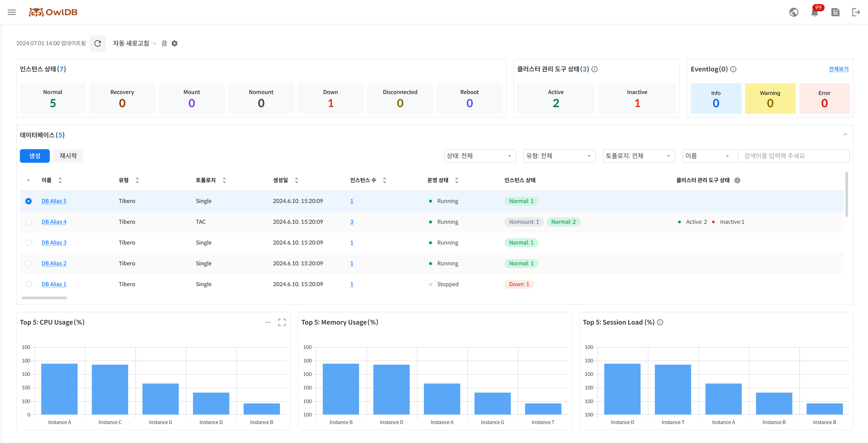Image resolution: width=868 pixels, height=443 pixels.
Task: Open auto refresh settings gear
Action: point(175,43)
